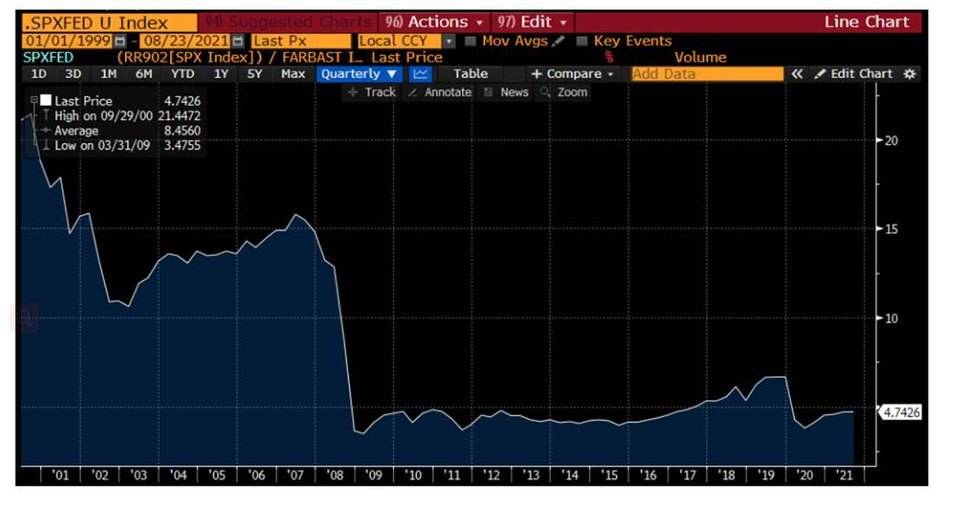The height and width of the screenshot is (514, 960).
Task: Click the Add Data input field
Action: [707, 74]
